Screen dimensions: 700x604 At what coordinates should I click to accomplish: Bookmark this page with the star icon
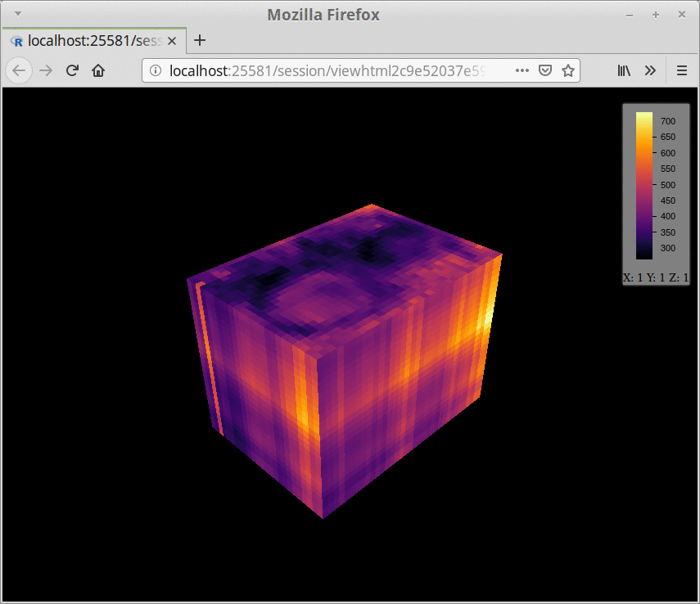click(x=568, y=70)
